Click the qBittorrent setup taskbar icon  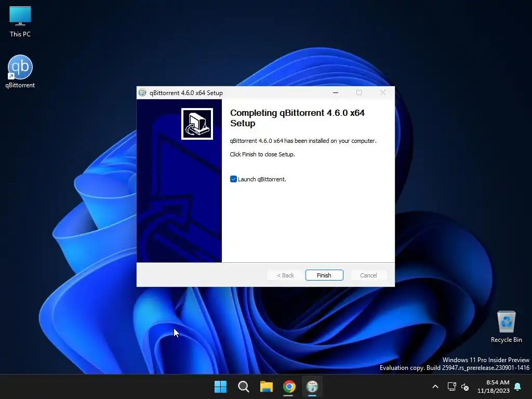coord(312,387)
